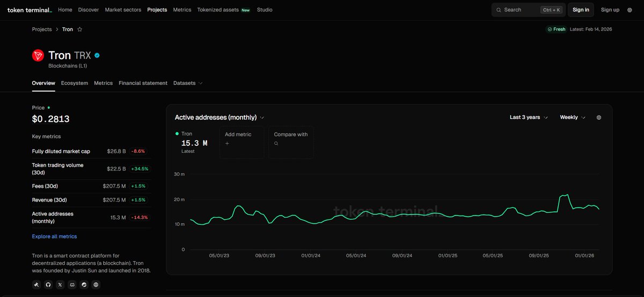Click the green live dot beside Price
Viewport: 644px width, 297px height.
point(49,107)
